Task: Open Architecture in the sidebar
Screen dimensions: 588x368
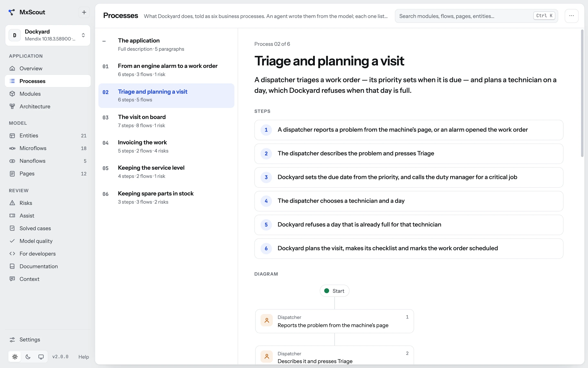Action: [48, 106]
